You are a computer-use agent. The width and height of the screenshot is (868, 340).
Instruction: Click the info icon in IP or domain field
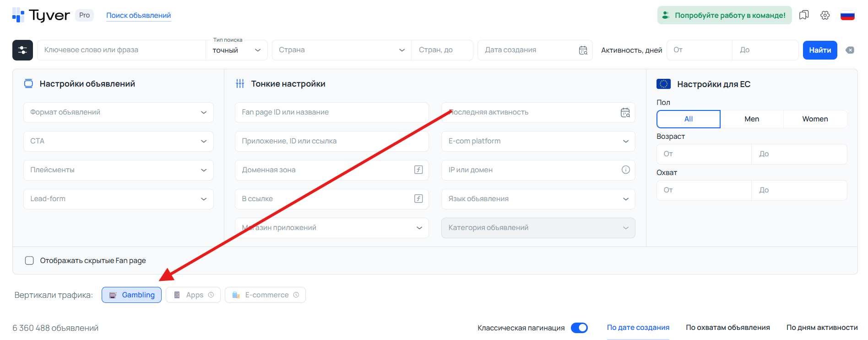point(625,170)
